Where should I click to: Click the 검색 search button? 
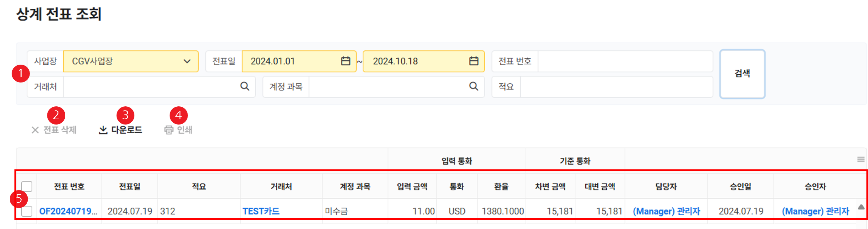[742, 74]
